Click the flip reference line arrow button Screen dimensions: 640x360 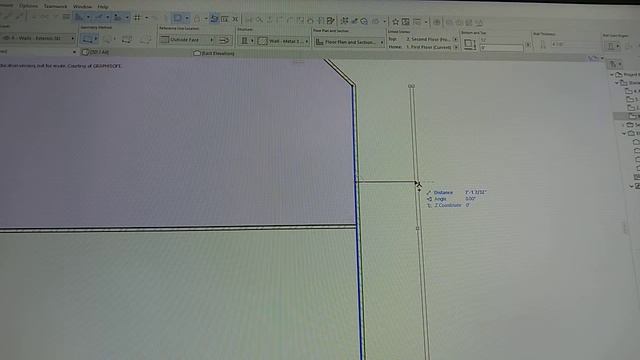click(224, 40)
